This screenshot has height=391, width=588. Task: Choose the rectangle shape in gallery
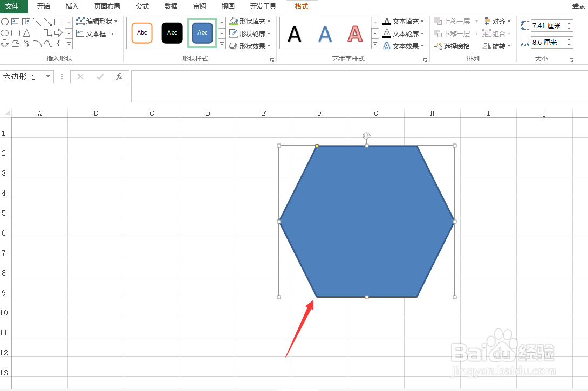pyautogui.click(x=59, y=22)
